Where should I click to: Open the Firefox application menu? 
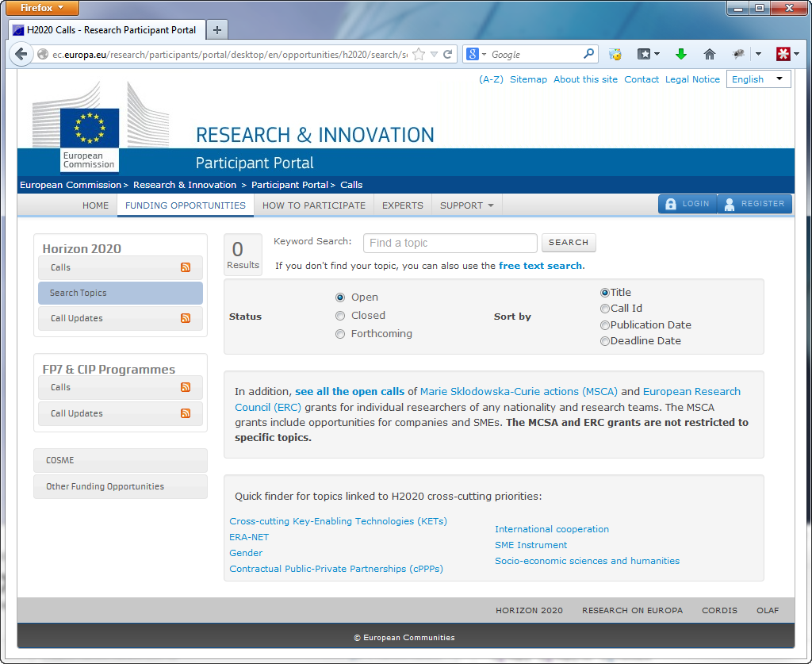[x=43, y=8]
